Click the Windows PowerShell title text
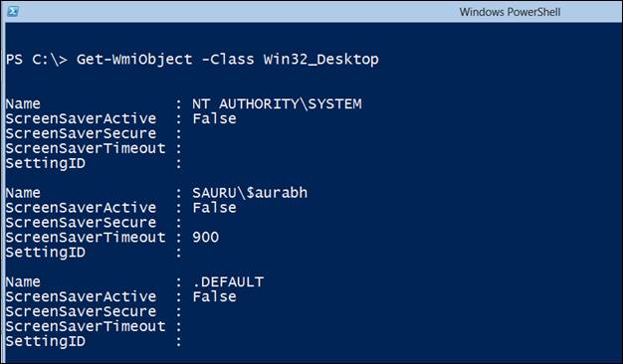The width and height of the screenshot is (623, 364). click(510, 12)
